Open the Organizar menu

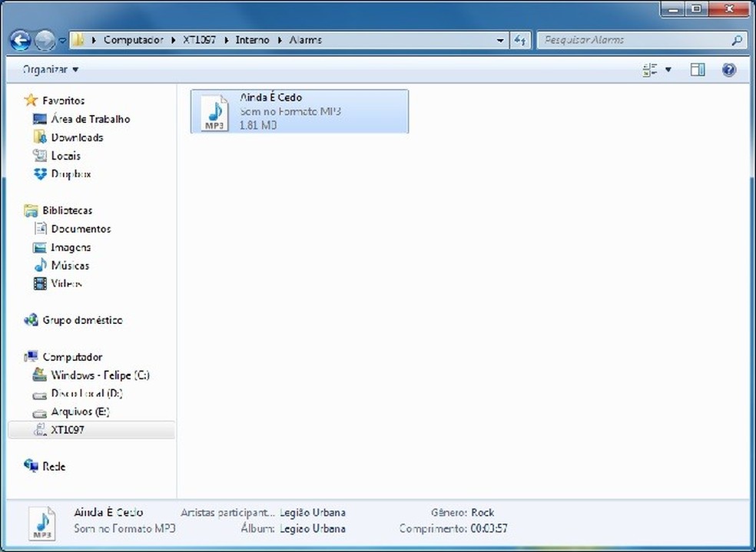tap(50, 69)
